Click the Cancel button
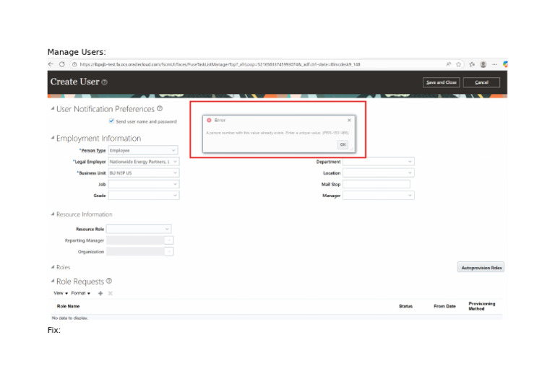This screenshot has width=555, height=392. (482, 82)
